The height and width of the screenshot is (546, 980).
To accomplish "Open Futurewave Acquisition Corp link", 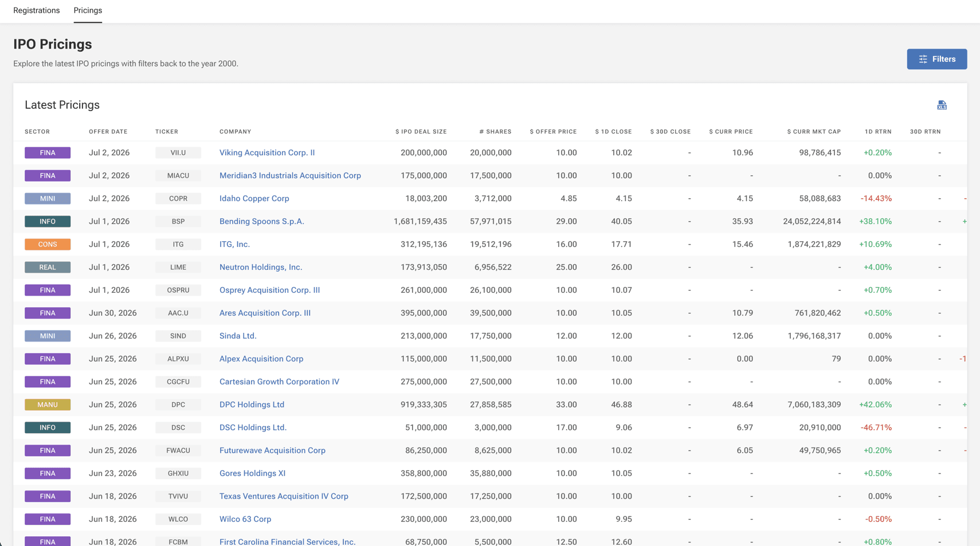I will 273,450.
